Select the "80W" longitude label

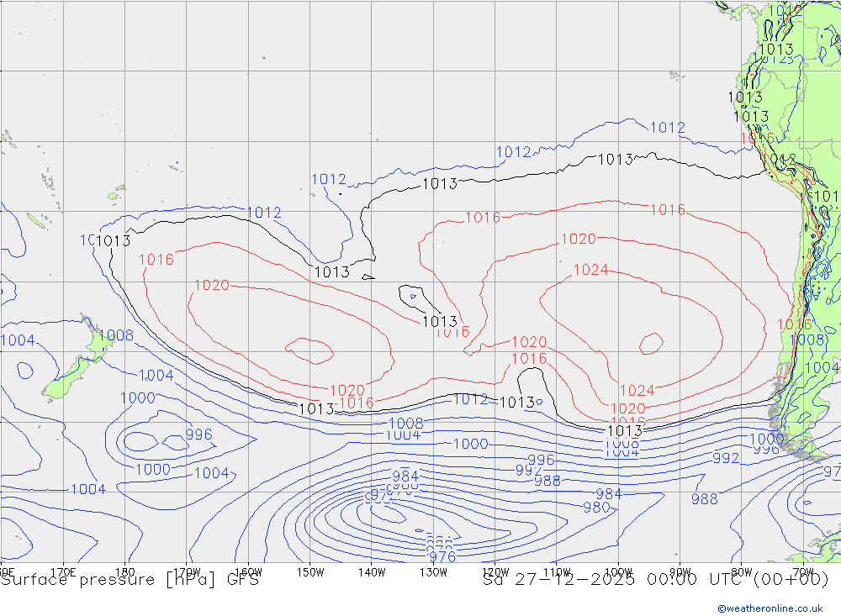742,572
